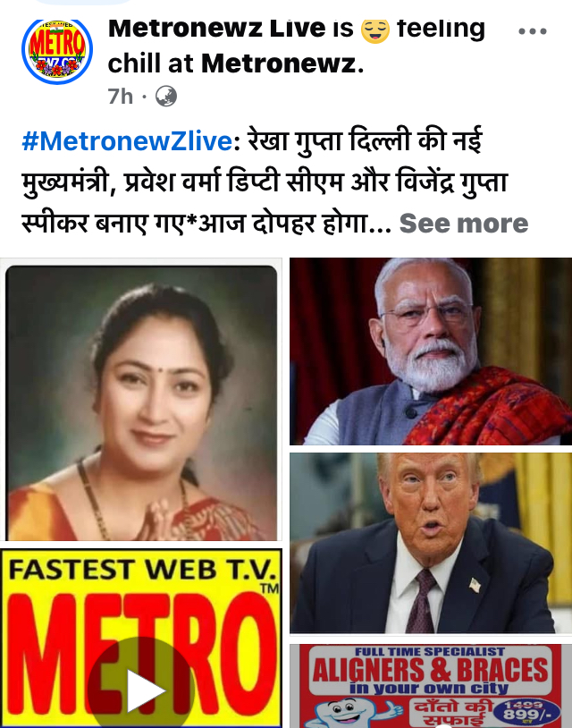Open the bearded man with red shawl photo
The height and width of the screenshot is (728, 572).
tap(431, 351)
